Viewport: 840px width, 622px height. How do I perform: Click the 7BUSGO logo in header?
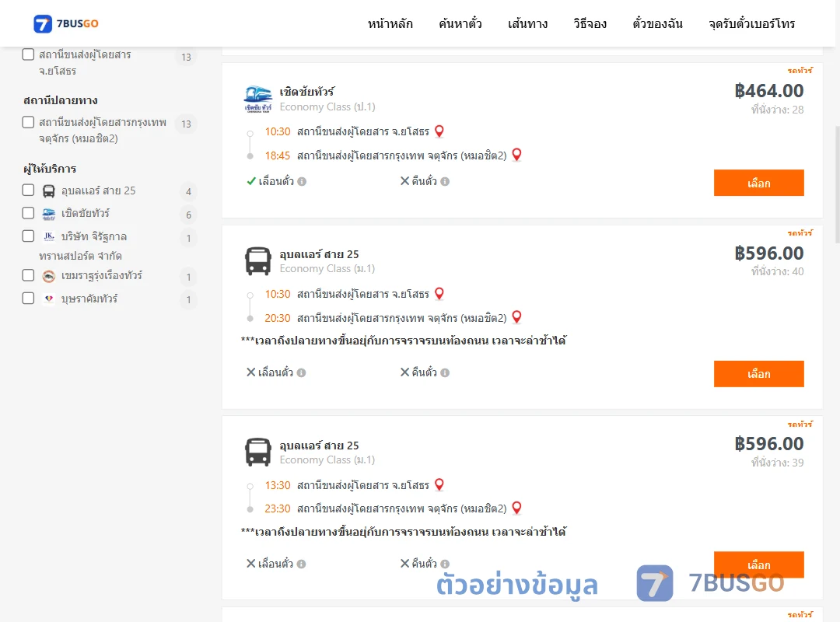[66, 23]
